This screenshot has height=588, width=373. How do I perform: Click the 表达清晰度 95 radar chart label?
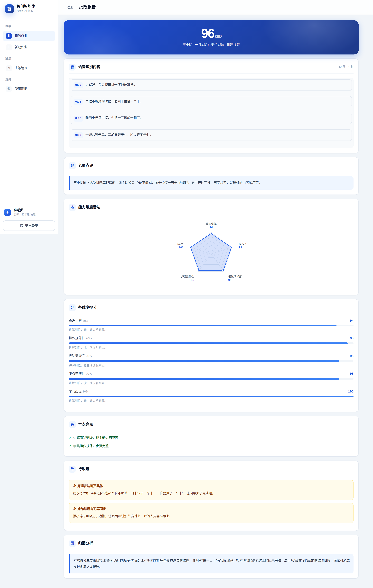[x=235, y=278]
